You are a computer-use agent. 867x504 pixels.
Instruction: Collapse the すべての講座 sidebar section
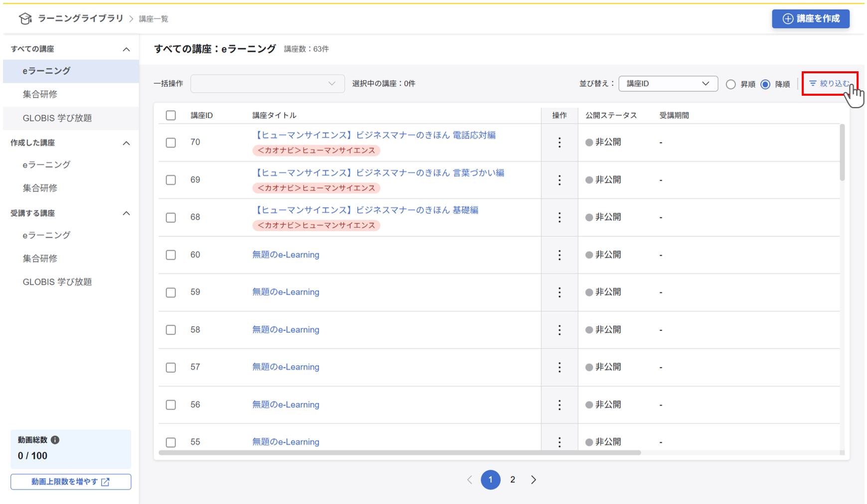click(x=126, y=49)
